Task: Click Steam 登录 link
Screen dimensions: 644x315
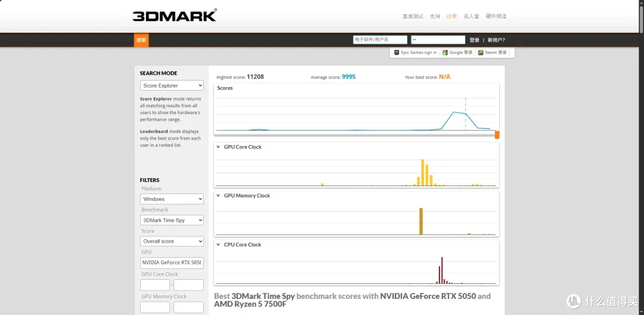Action: pyautogui.click(x=496, y=52)
